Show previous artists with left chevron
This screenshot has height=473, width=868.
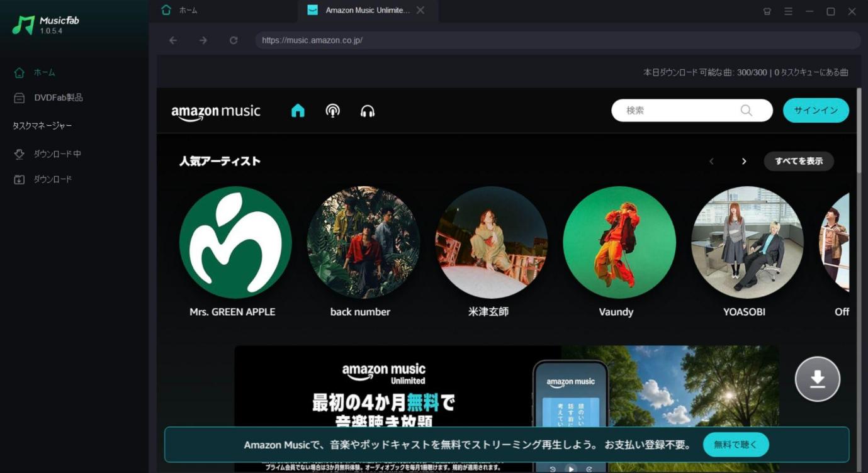click(x=712, y=161)
